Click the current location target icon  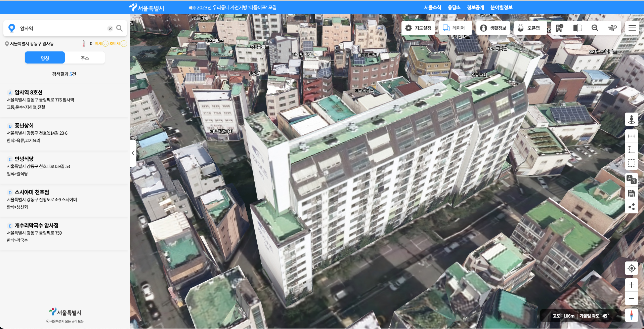click(632, 268)
